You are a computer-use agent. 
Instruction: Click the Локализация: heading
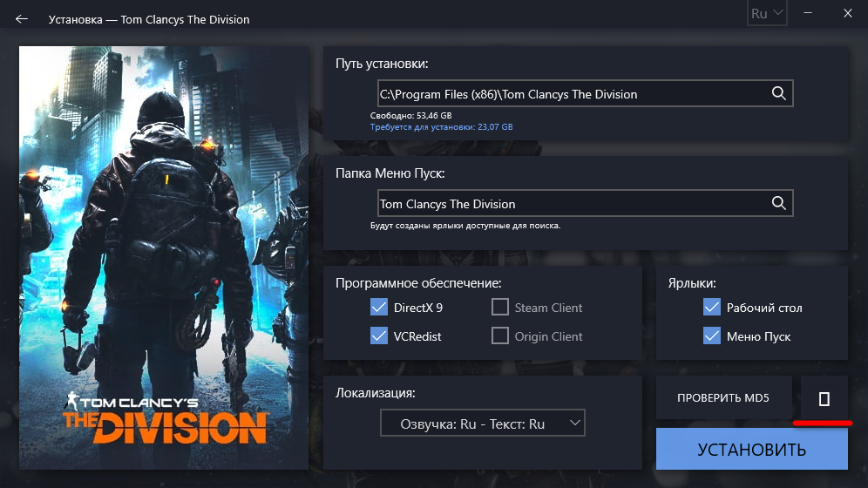(376, 393)
